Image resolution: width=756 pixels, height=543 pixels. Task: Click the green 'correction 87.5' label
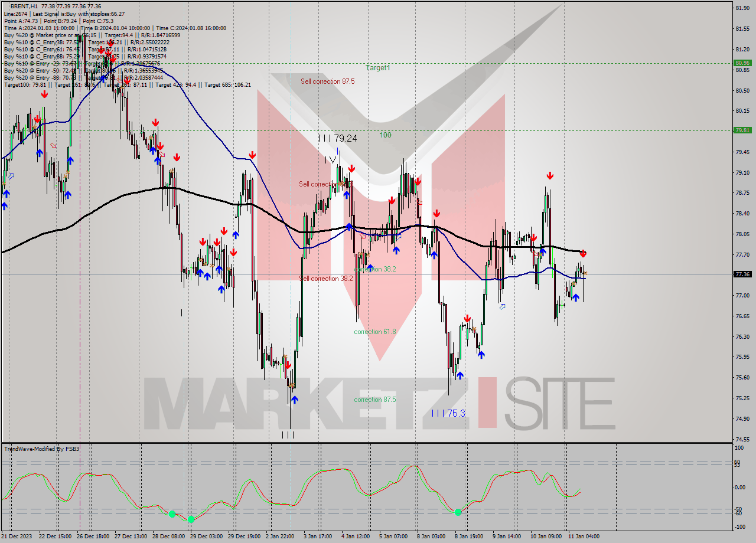tap(375, 400)
